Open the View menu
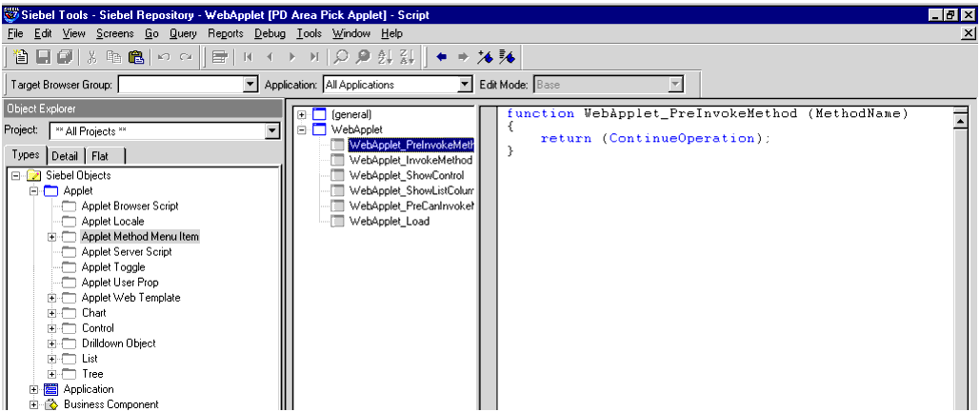Screen dimensions: 980x412 [73, 33]
